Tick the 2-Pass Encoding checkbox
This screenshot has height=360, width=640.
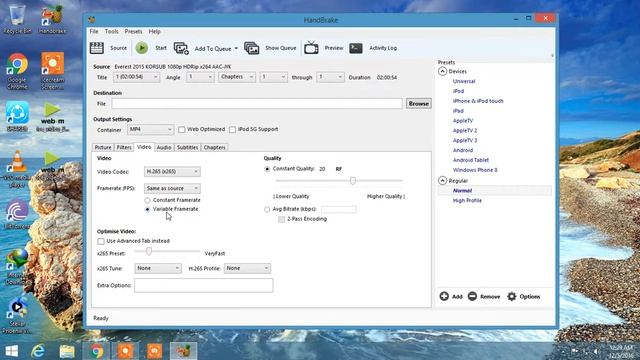click(x=282, y=219)
